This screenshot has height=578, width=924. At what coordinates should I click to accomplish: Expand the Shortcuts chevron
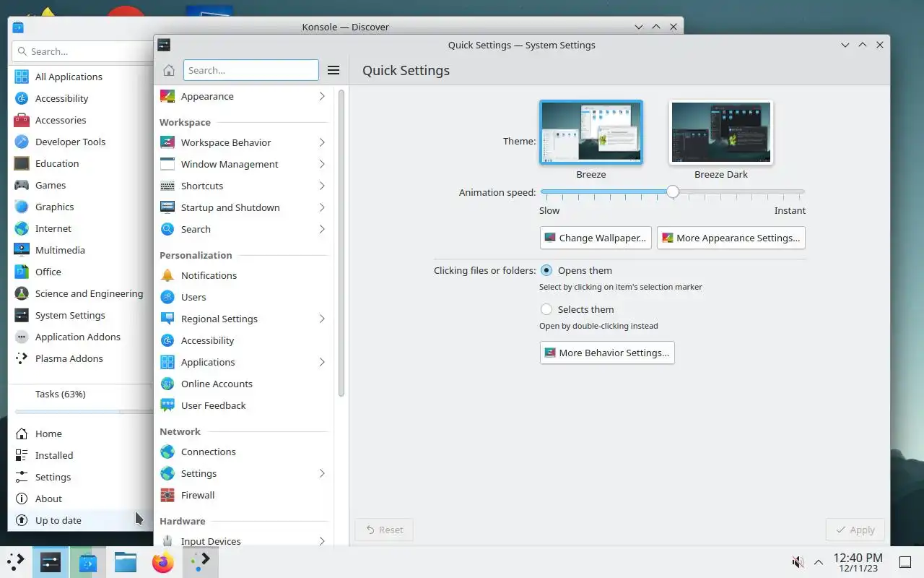coord(322,186)
